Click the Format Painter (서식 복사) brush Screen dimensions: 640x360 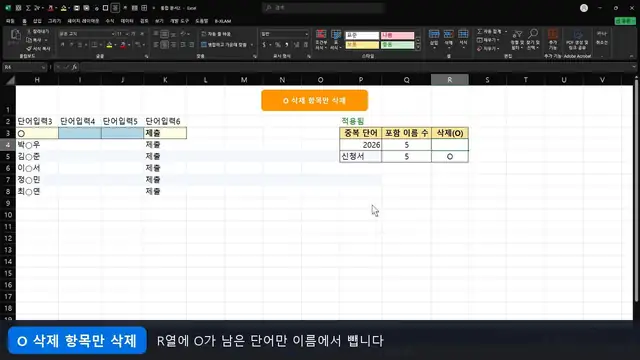pyautogui.click(x=29, y=49)
